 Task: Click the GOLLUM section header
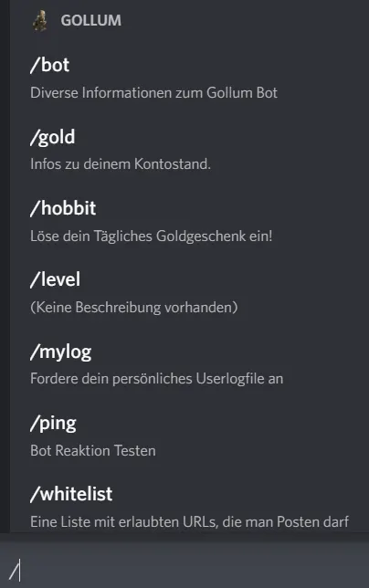91,20
